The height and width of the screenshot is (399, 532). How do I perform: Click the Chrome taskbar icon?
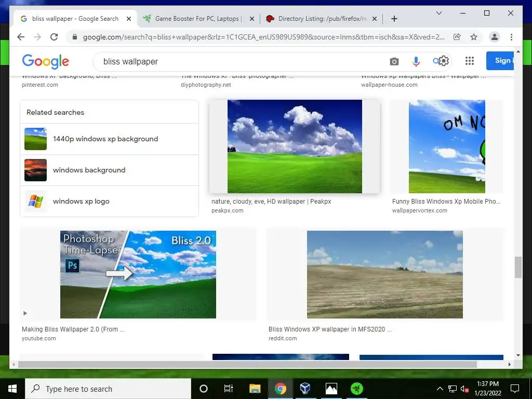tap(280, 389)
